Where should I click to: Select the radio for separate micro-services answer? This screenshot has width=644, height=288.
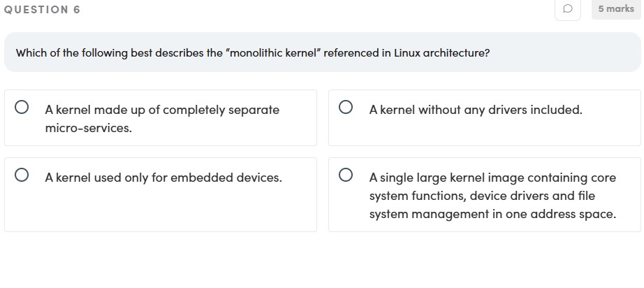pos(22,108)
